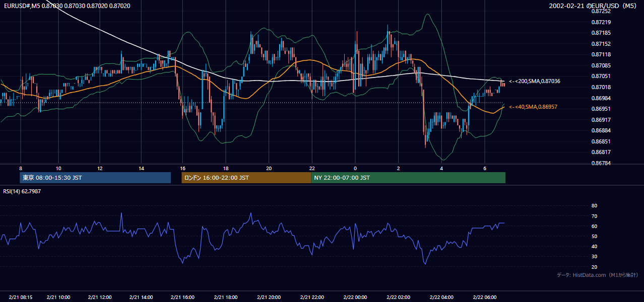Click the 2/22 02:00 time label
The width and height of the screenshot is (644, 302).
pyautogui.click(x=398, y=297)
